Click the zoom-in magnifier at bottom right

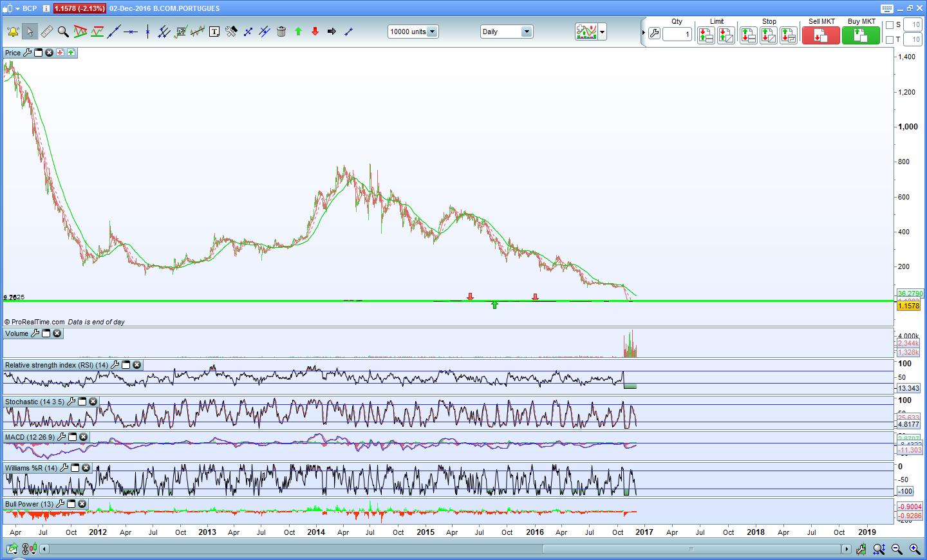click(914, 549)
